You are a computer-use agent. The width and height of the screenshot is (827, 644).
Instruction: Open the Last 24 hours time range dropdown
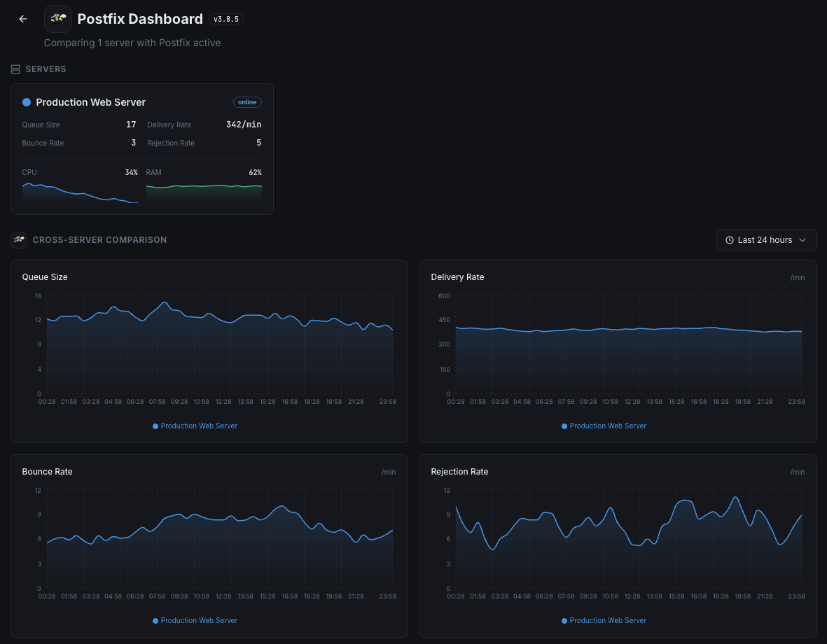point(766,239)
